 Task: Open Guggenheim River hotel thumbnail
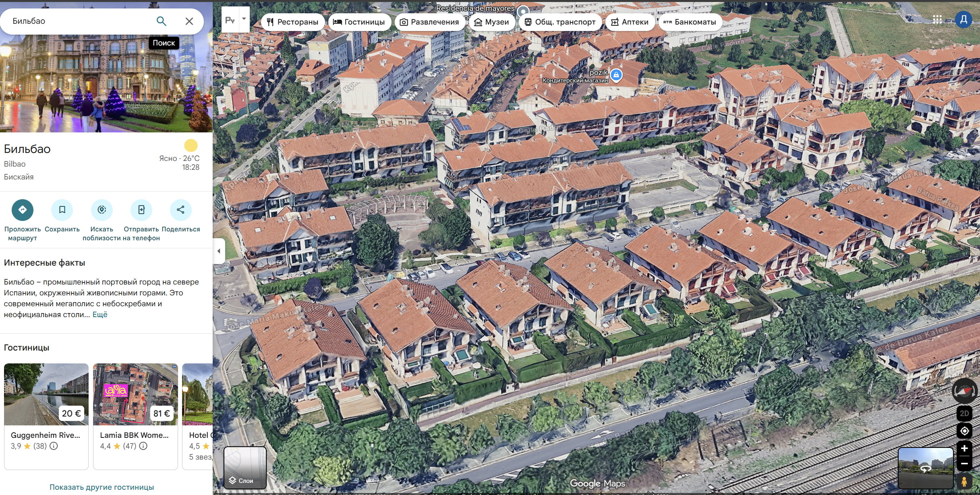[46, 394]
